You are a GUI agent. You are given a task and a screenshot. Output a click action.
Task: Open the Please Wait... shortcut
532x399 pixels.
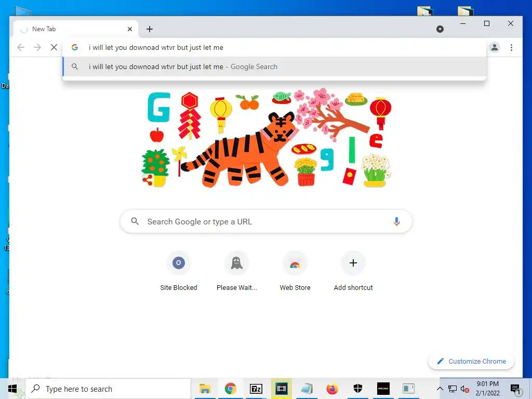pos(237,271)
